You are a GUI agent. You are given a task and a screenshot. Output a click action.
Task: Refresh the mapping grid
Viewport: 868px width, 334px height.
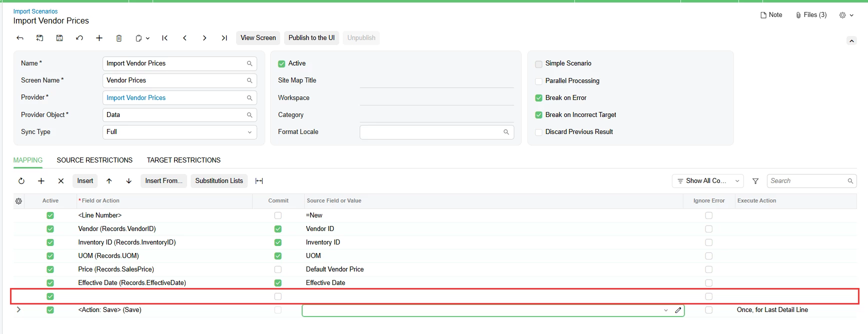(x=22, y=181)
